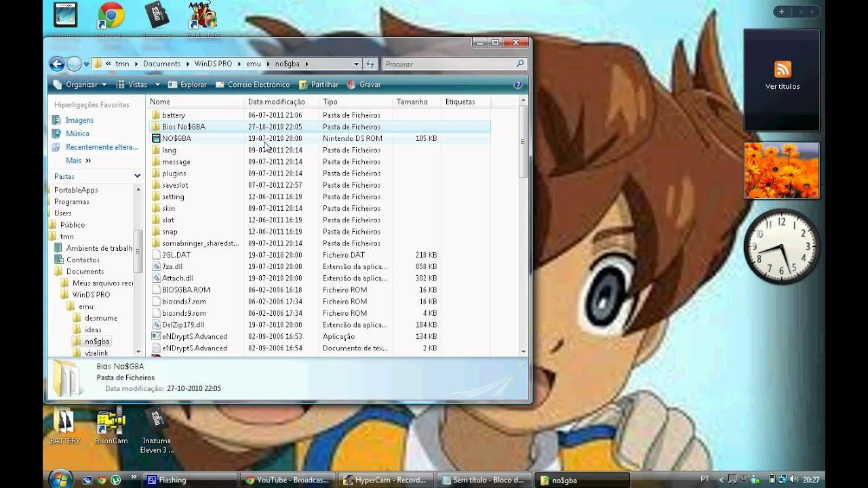Open the BisonCam desktop icon
Viewport: 868px width, 488px height.
(x=111, y=426)
